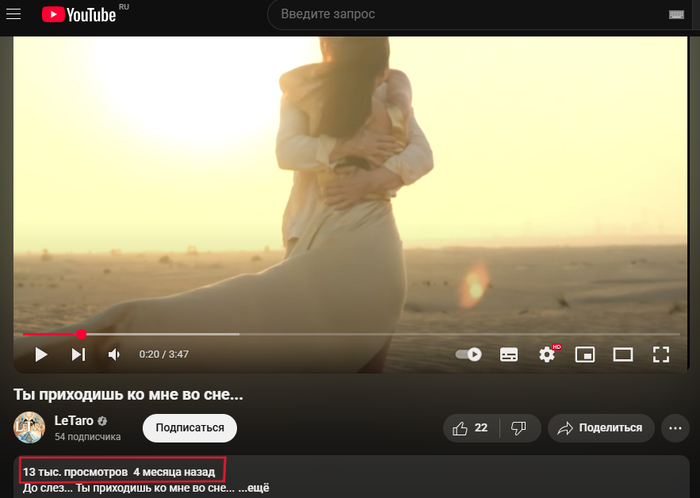Dislike the video
The height and width of the screenshot is (498, 700).
(x=519, y=428)
